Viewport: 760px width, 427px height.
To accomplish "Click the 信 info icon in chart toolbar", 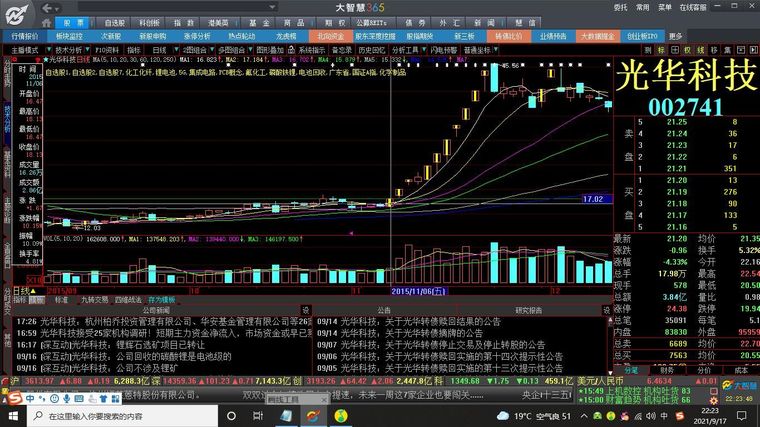I will 728,50.
